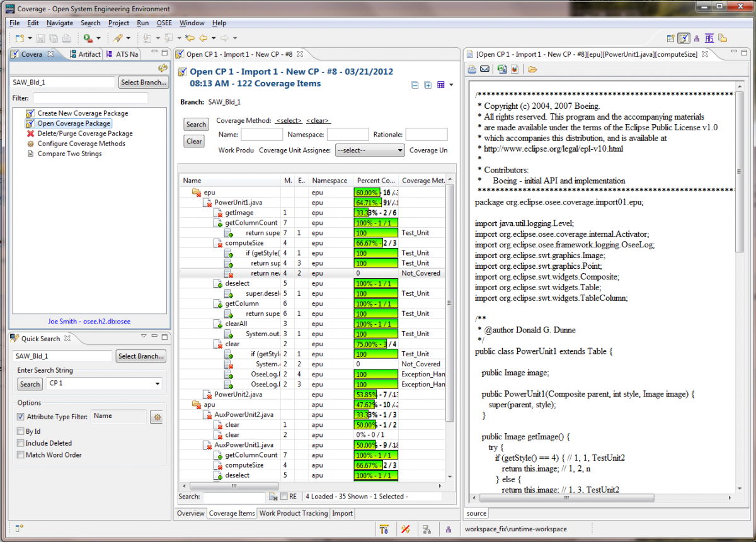Click the printer icon in source panel toolbar
The width and height of the screenshot is (756, 542).
click(x=471, y=69)
